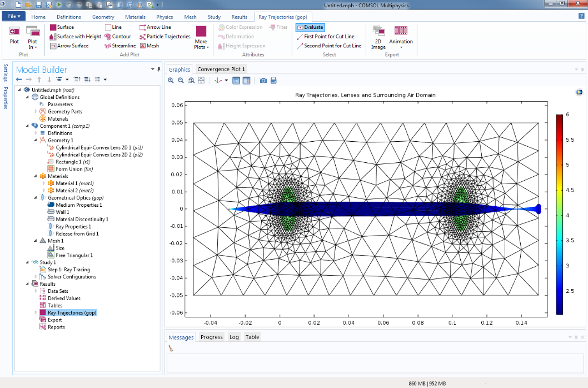Activate the Zoom Box tool
This screenshot has height=388, width=588.
tap(191, 80)
